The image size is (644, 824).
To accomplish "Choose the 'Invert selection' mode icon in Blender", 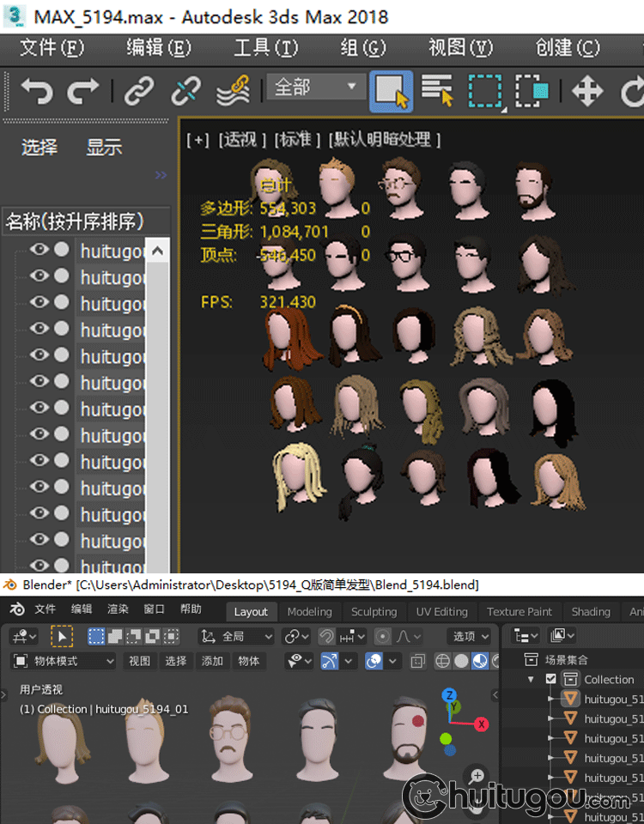I will click(x=153, y=636).
